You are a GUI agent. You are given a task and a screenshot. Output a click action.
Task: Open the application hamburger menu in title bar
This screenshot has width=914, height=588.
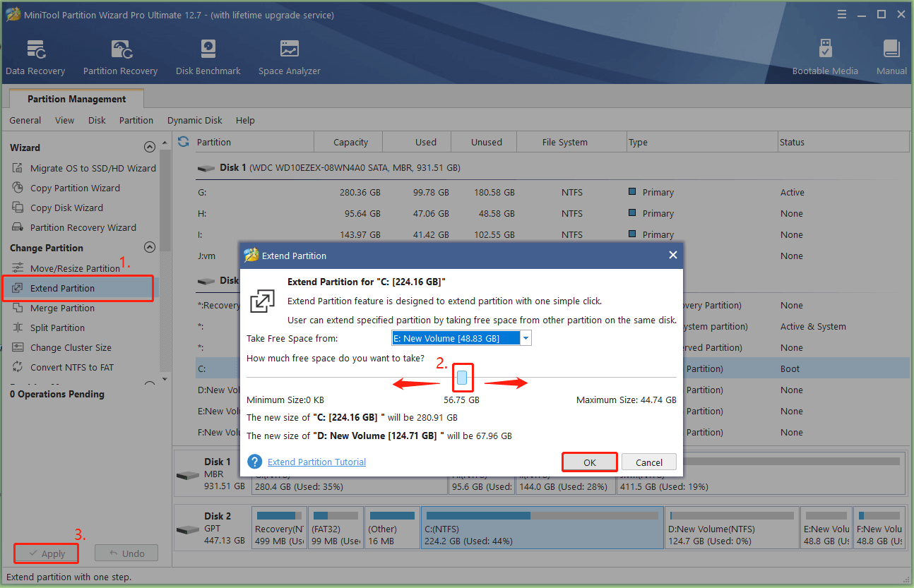[841, 14]
